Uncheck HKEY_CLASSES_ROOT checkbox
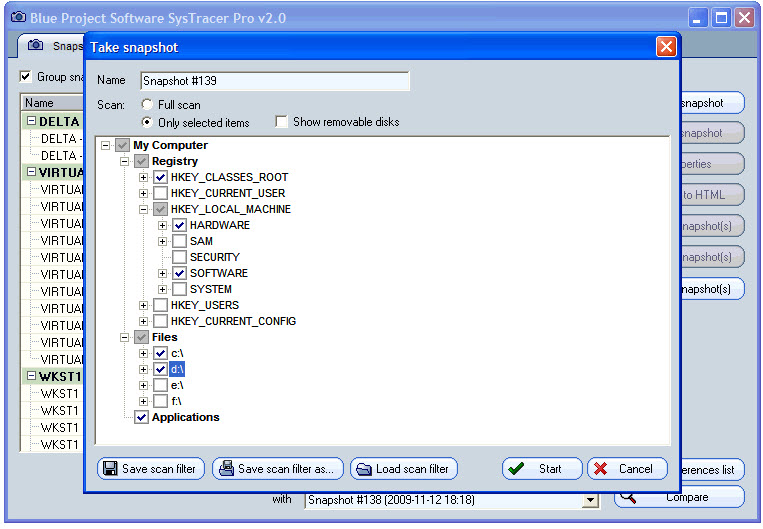 [161, 177]
